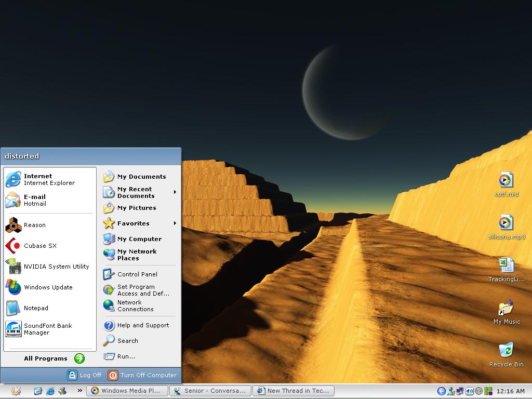Launch Cubase SX from pinned programs
This screenshot has height=399, width=532.
point(39,246)
